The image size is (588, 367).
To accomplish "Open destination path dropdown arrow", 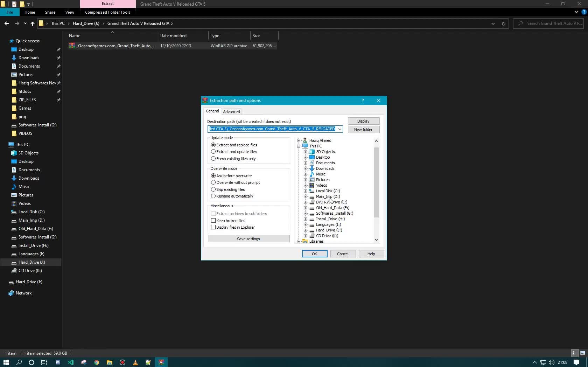I will click(339, 129).
